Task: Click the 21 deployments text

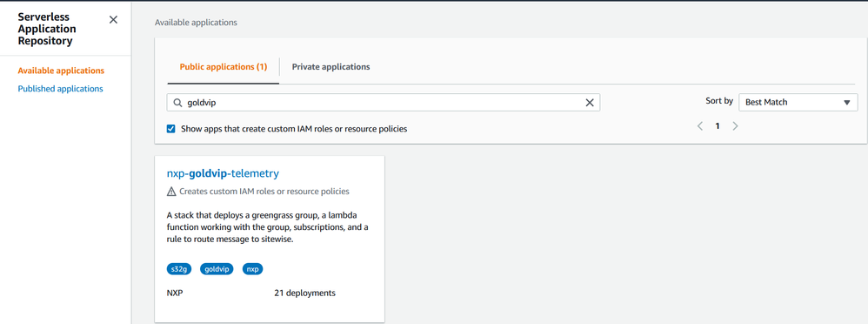Action: click(x=304, y=293)
